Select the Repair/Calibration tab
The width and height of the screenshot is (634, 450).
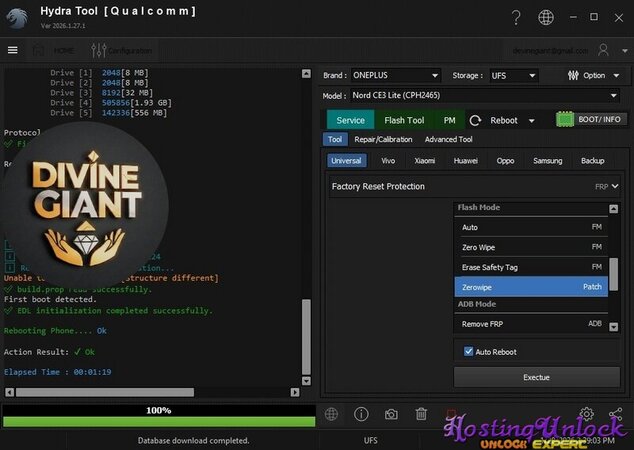383,140
